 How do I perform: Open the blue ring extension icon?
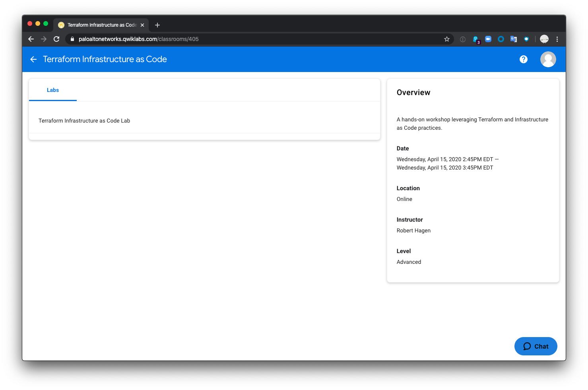[501, 39]
